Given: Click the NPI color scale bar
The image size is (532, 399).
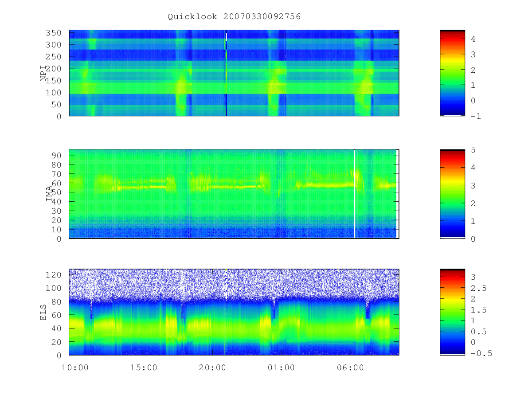Looking at the screenshot, I should coord(452,73).
